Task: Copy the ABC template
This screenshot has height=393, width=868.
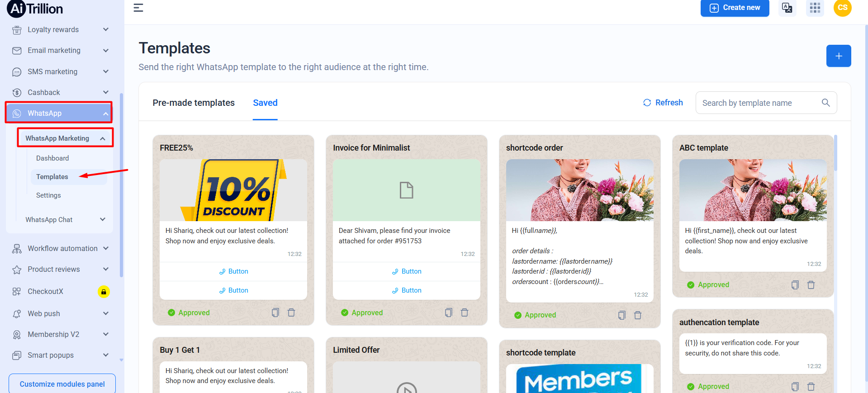Action: click(795, 285)
